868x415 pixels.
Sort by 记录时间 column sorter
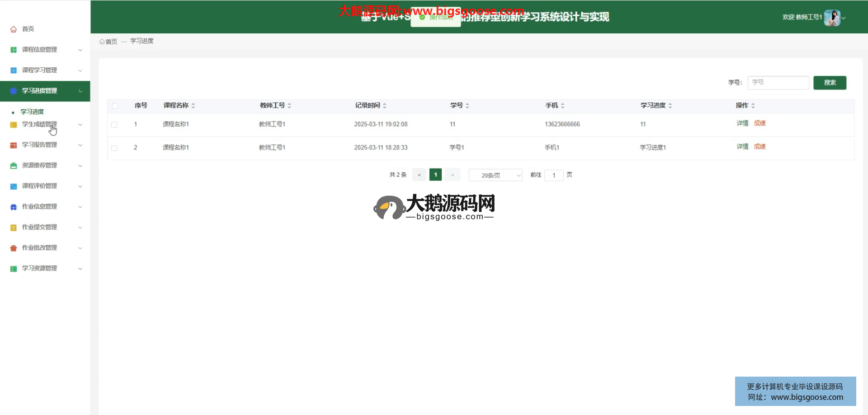click(x=385, y=106)
